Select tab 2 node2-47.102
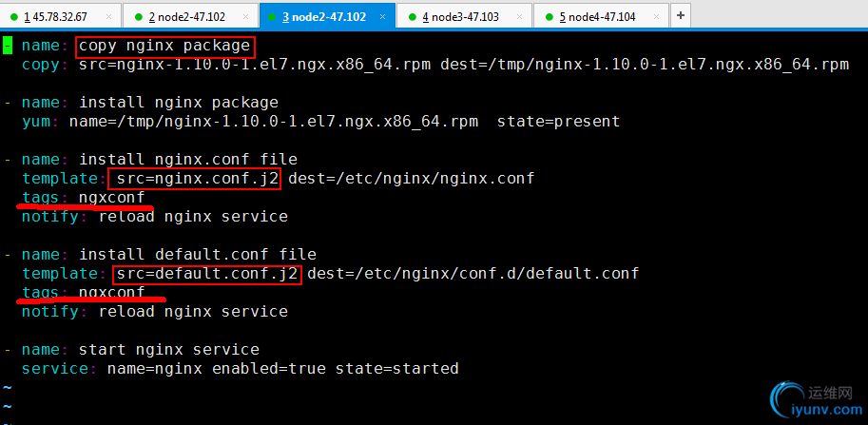Viewport: 868px width, 425px height. click(x=190, y=16)
